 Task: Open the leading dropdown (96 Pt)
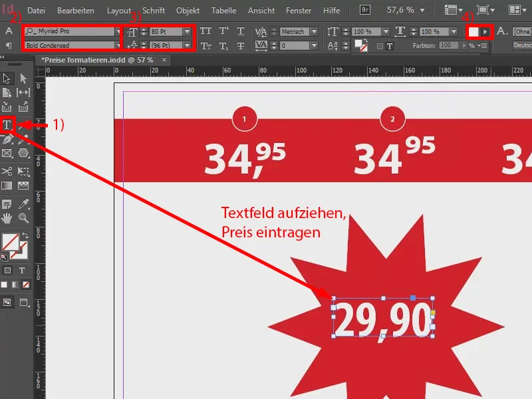tap(188, 45)
